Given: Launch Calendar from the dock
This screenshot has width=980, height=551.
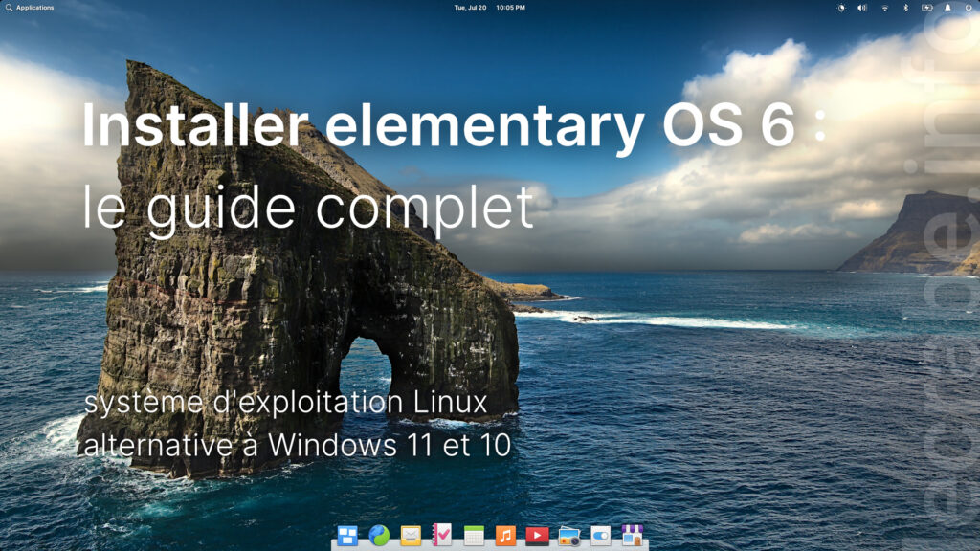Looking at the screenshot, I should [474, 536].
